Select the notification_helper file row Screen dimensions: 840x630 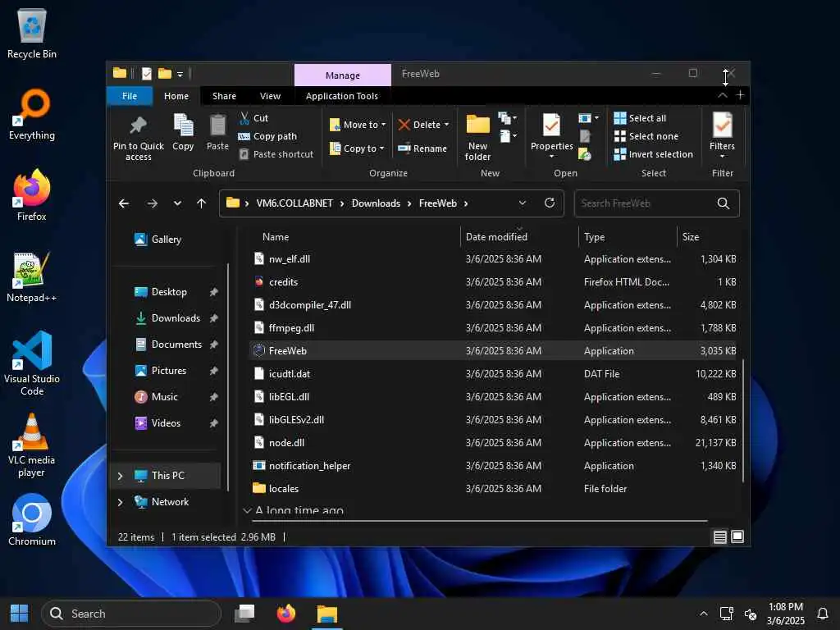click(x=493, y=466)
